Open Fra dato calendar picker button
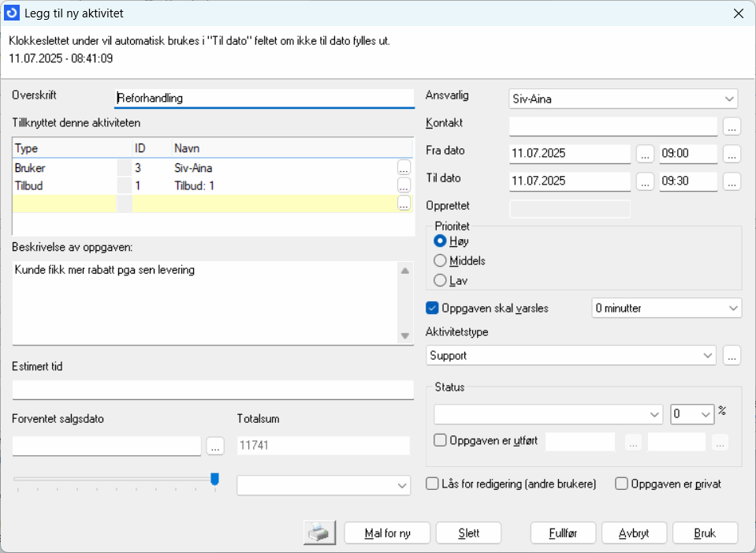 pos(645,154)
